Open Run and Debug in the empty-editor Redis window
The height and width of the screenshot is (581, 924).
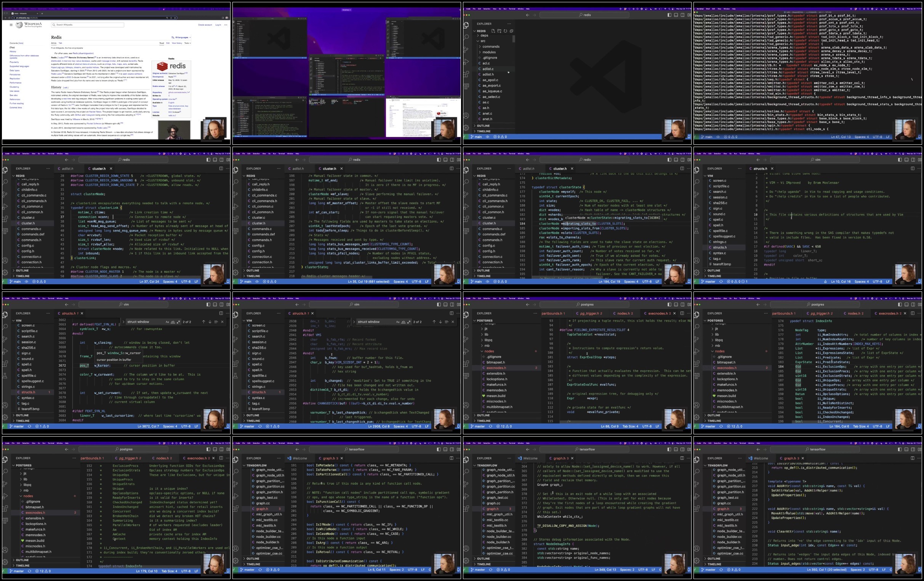pos(466,62)
